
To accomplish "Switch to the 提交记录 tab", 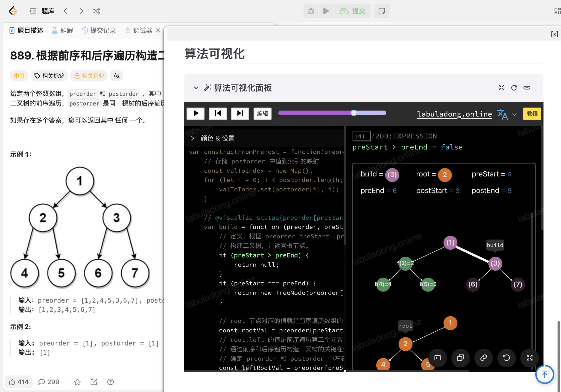I will [99, 30].
